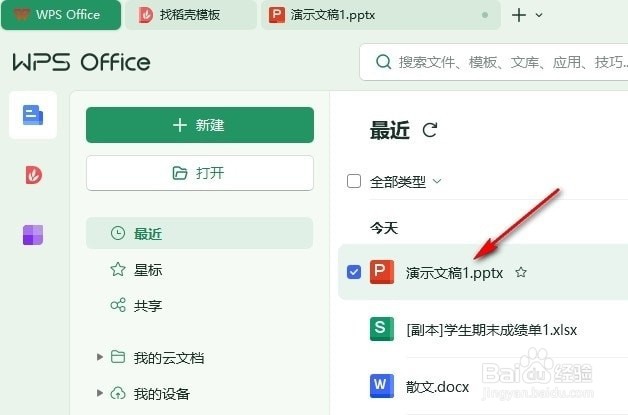
Task: Click the Docer icon on 找稻壳模板 tab
Action: click(146, 15)
